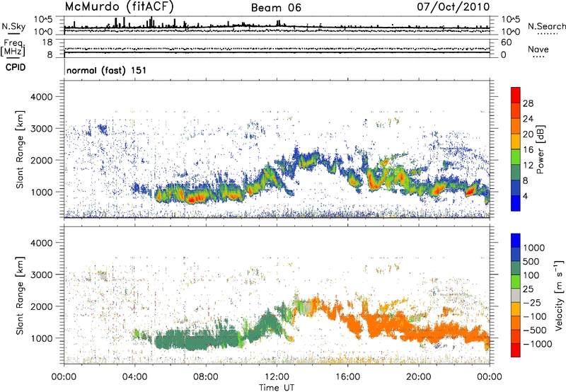Select the Freq. [MHz] axis label
Image resolution: width=566 pixels, height=392 pixels.
13,48
